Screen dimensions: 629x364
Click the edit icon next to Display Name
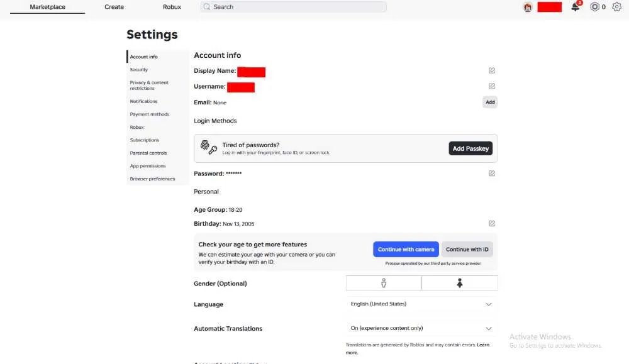(x=491, y=70)
